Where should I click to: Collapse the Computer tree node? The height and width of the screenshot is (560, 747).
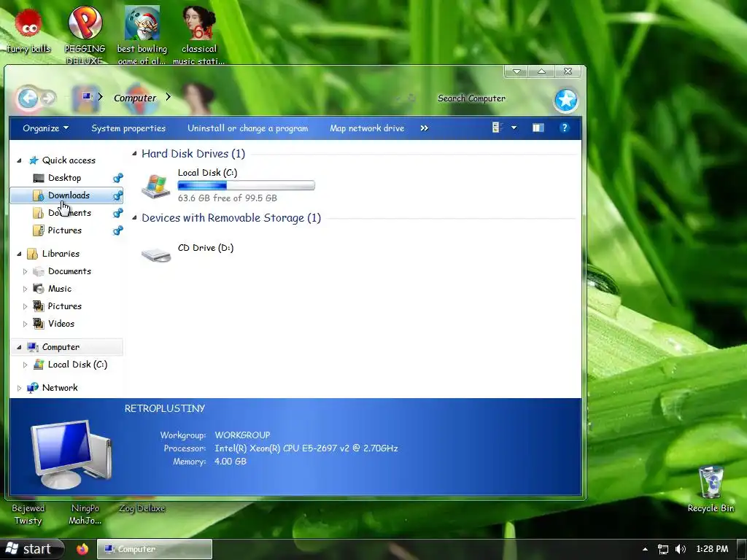point(19,347)
